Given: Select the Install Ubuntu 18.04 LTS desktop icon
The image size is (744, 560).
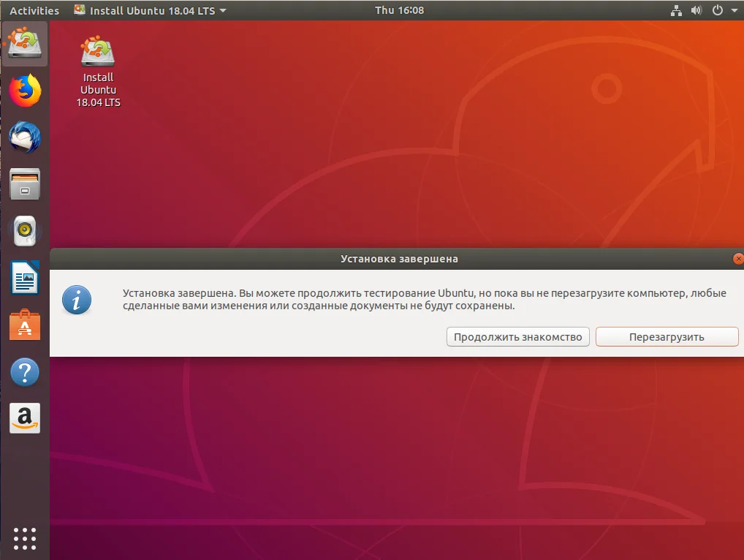Looking at the screenshot, I should pyautogui.click(x=98, y=72).
